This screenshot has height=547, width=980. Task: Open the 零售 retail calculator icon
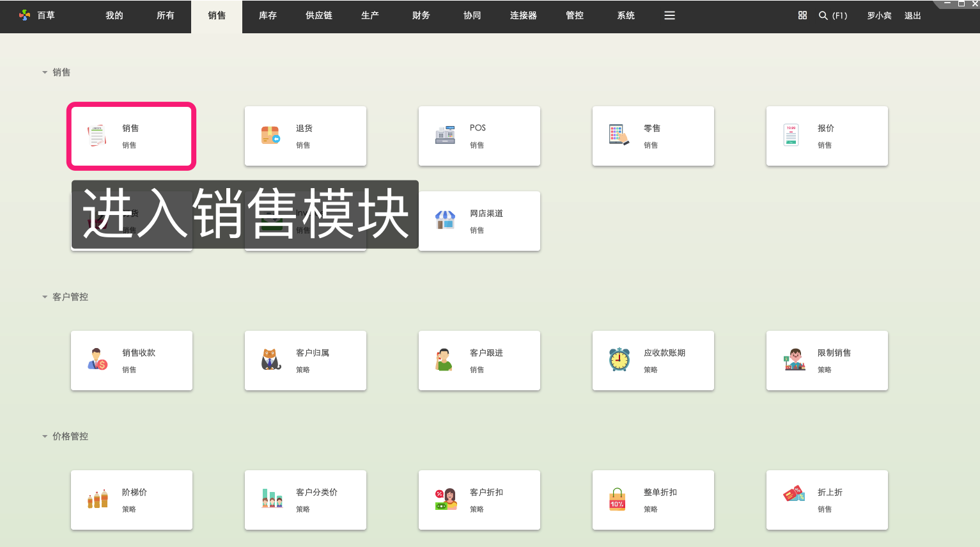(619, 136)
